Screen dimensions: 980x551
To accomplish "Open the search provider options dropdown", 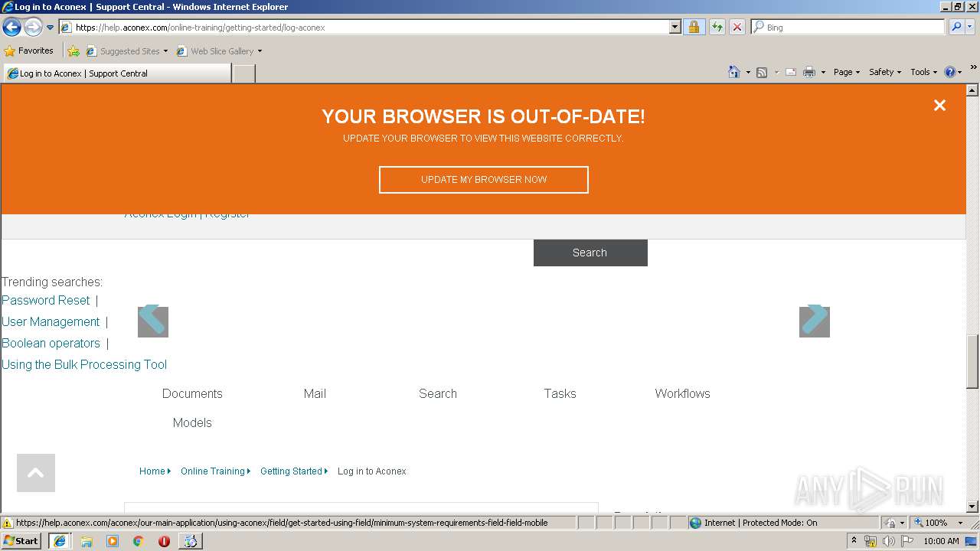I will 970,28.
